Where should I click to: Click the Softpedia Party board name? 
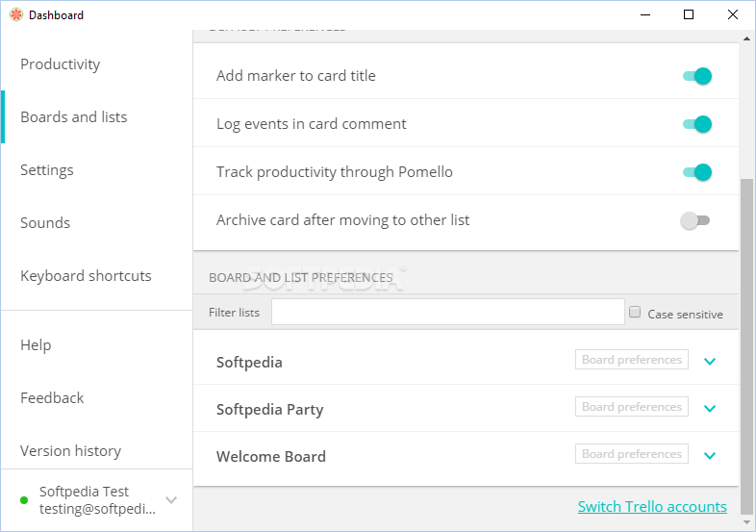tap(269, 410)
